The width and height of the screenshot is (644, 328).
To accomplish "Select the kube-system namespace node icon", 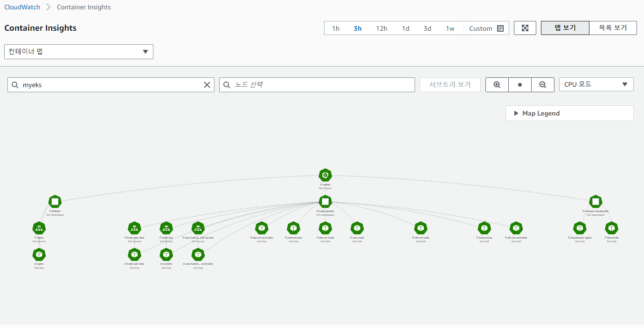I will pos(325,202).
